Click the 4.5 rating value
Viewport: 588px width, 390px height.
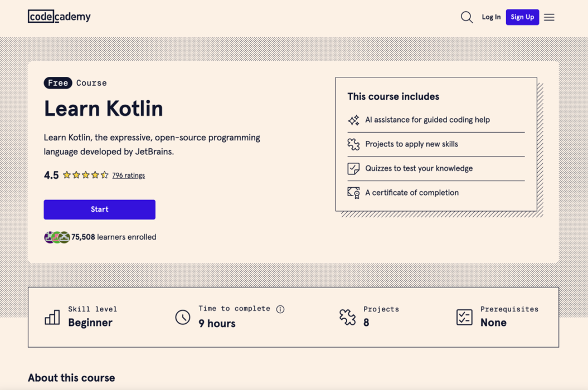coord(51,175)
